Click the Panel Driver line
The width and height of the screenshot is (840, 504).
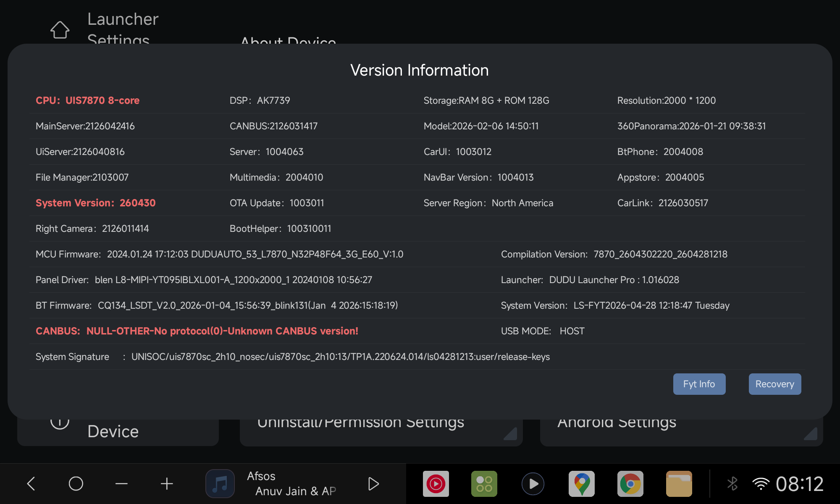pos(204,280)
